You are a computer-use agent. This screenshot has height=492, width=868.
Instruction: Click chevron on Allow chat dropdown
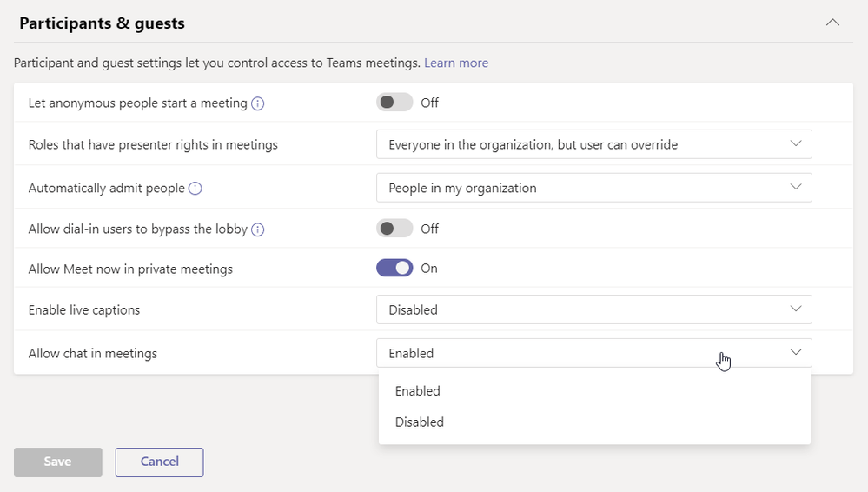coord(796,352)
